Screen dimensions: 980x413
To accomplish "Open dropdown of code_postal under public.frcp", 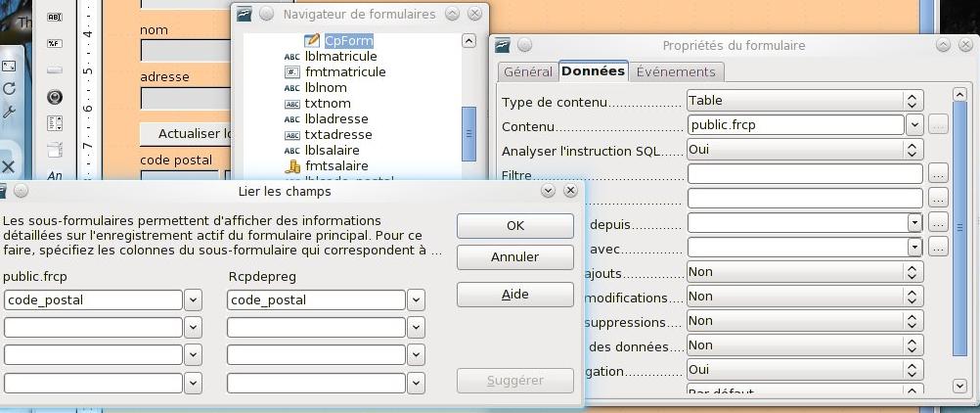I will pyautogui.click(x=193, y=299).
